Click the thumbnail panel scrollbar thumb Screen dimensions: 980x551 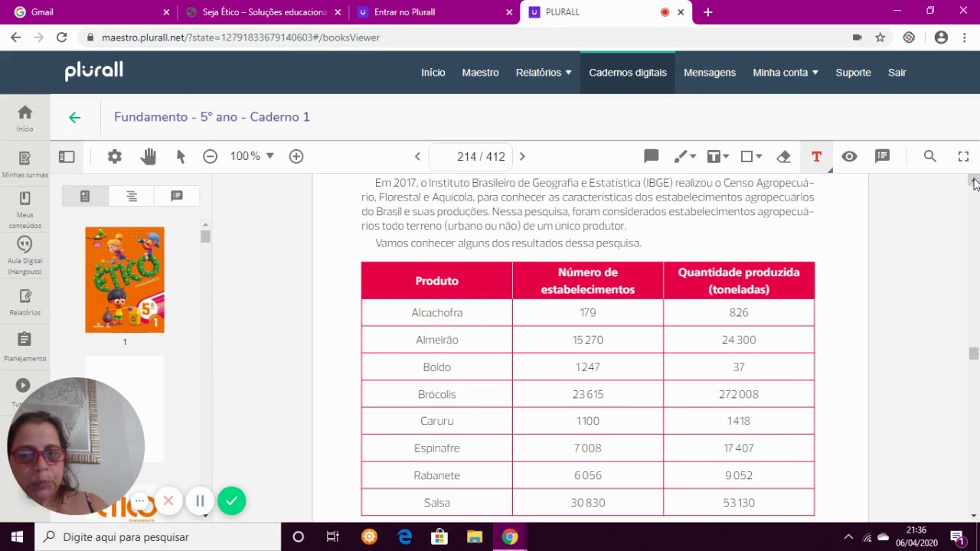[x=205, y=236]
